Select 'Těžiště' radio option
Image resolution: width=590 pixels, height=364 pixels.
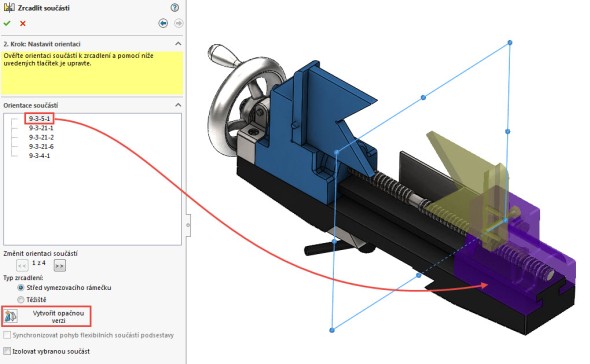coord(21,300)
